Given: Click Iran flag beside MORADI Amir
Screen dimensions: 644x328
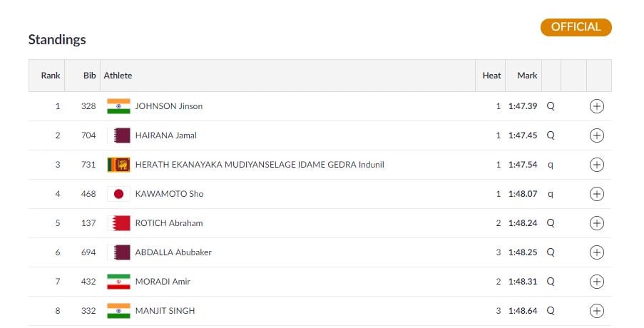Looking at the screenshot, I should [x=118, y=282].
